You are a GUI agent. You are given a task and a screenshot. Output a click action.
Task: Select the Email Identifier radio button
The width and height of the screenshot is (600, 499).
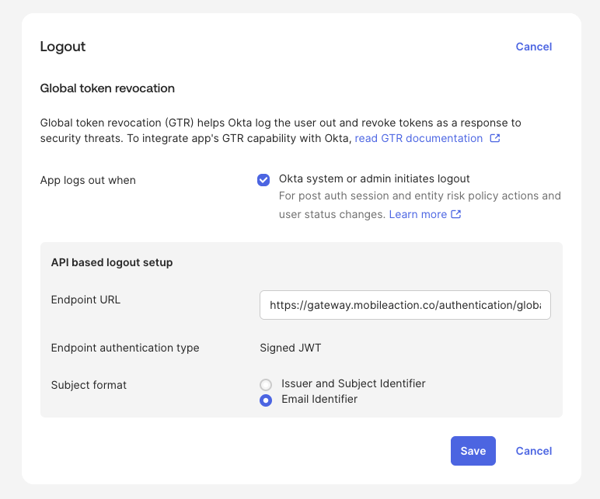pyautogui.click(x=265, y=400)
